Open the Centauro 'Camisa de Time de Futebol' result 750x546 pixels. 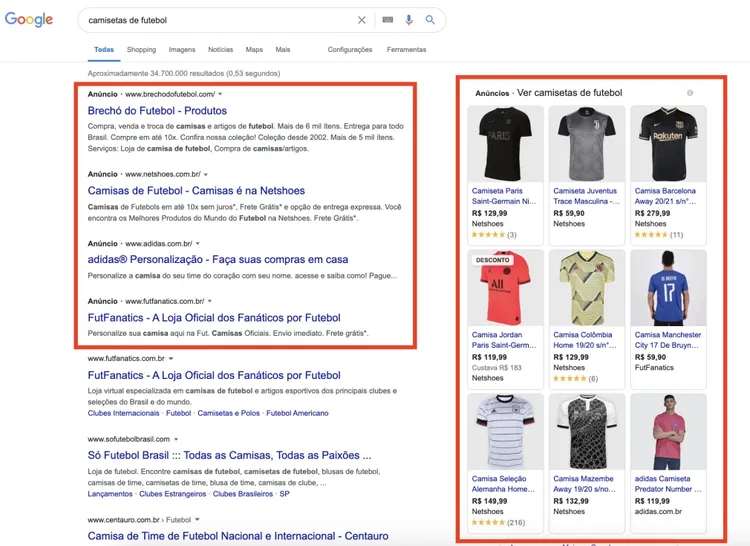pos(238,536)
